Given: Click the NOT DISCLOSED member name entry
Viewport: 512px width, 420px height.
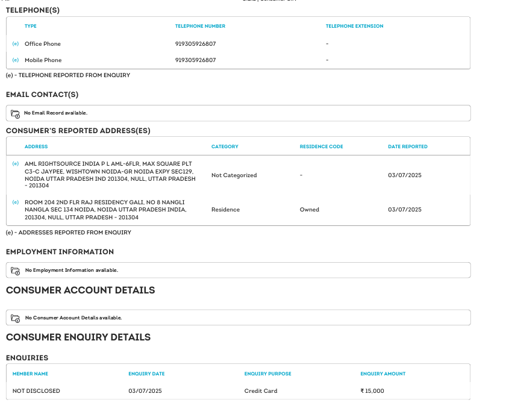Looking at the screenshot, I should point(36,391).
